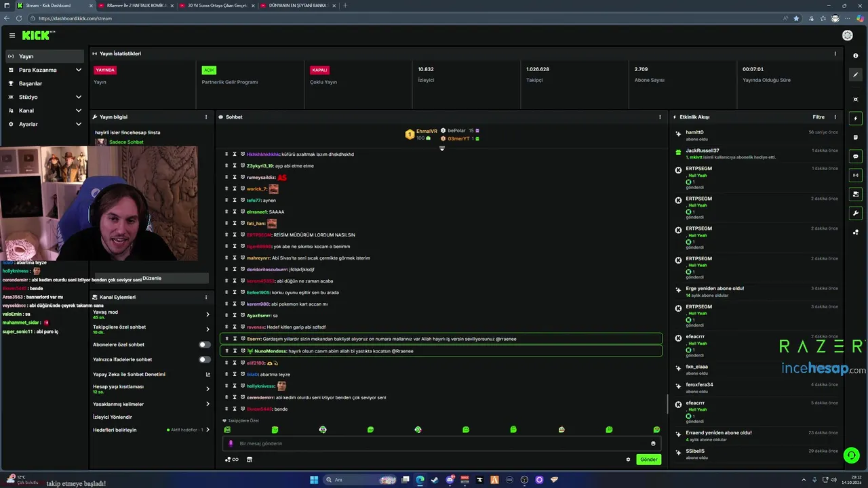Switch to the 30 Yıl Sonra browser tab

coord(217,5)
